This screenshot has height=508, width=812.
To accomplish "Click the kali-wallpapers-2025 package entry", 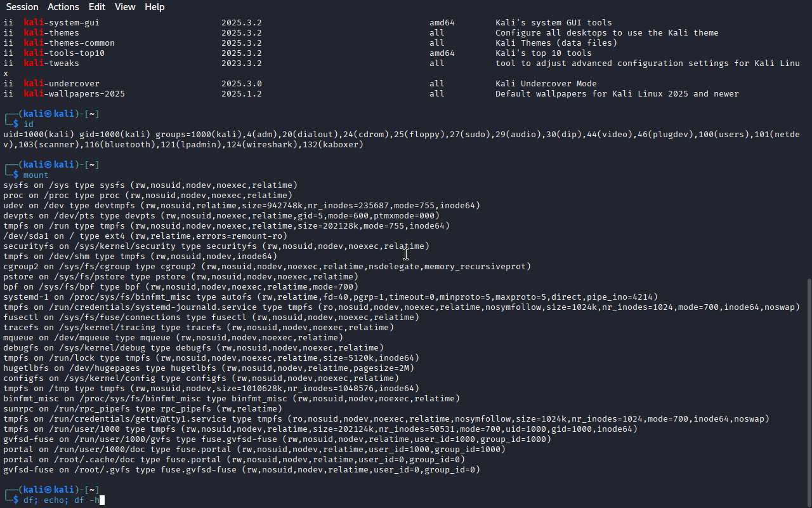I will tap(74, 94).
